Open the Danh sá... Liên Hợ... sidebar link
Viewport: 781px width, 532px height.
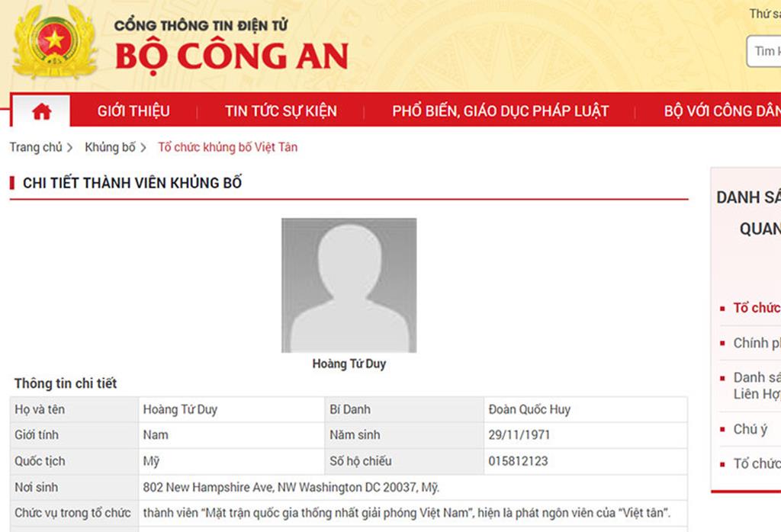pyautogui.click(x=757, y=386)
